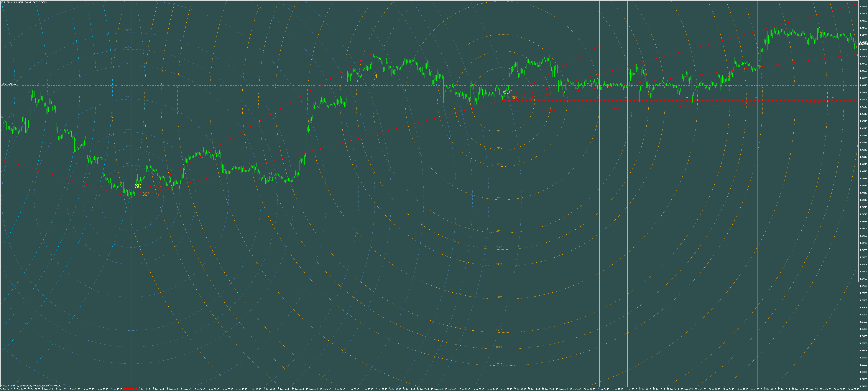868x391 pixels.
Task: Click blue 120° H circle label
Action: [x=128, y=63]
